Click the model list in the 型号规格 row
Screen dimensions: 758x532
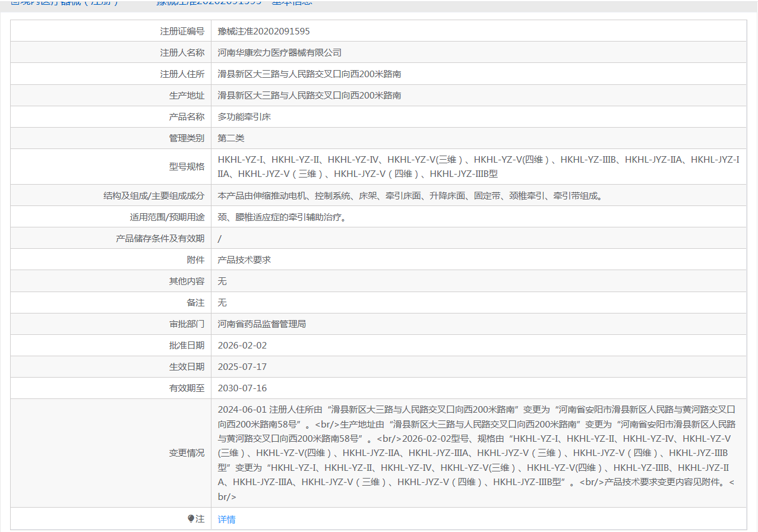[x=479, y=167]
